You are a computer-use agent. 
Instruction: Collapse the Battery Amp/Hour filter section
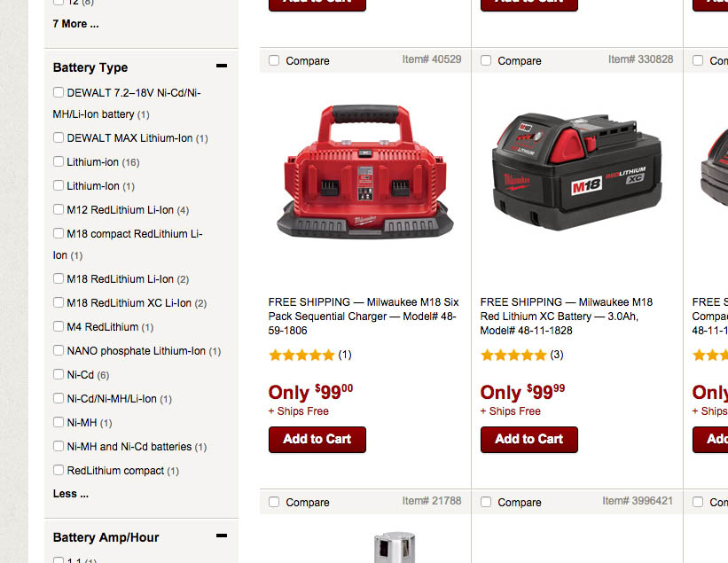click(x=222, y=536)
